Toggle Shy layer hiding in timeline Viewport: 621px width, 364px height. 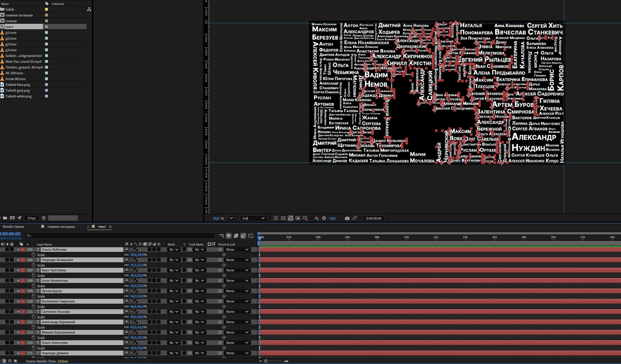[229, 236]
